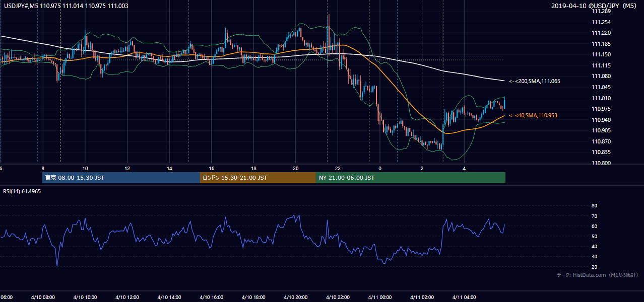Click the 4/10 16:00 bottom time label
The height and width of the screenshot is (302, 644).
pyautogui.click(x=211, y=297)
